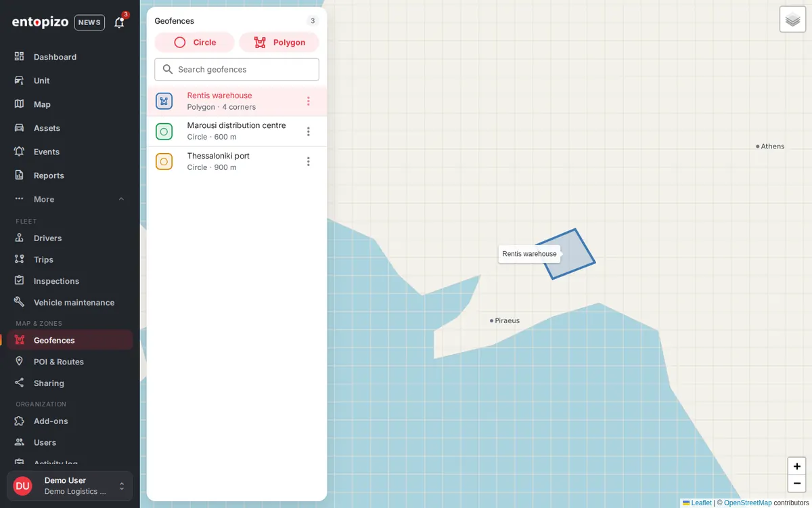The width and height of the screenshot is (812, 508).
Task: Open the Map section
Action: point(70,104)
